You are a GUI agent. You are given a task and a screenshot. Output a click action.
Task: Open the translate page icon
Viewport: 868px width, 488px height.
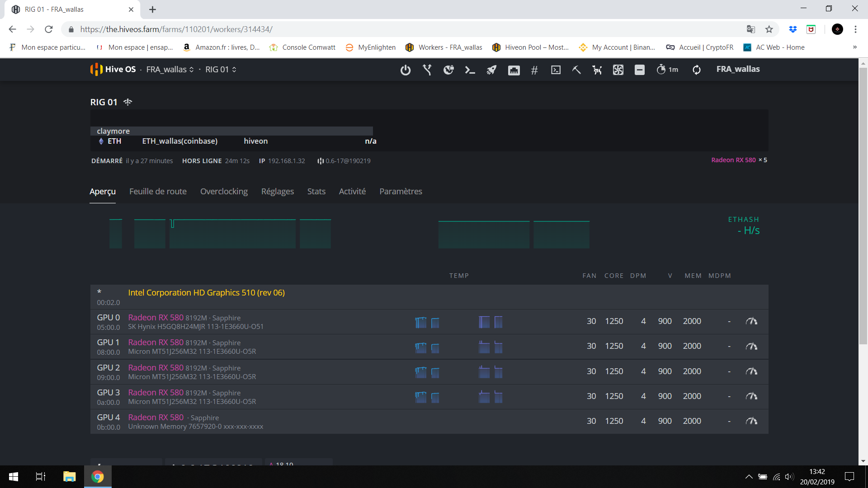pyautogui.click(x=751, y=29)
